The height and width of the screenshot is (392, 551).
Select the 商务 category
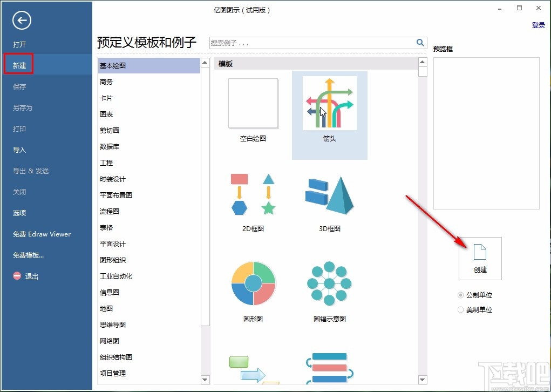tap(149, 82)
